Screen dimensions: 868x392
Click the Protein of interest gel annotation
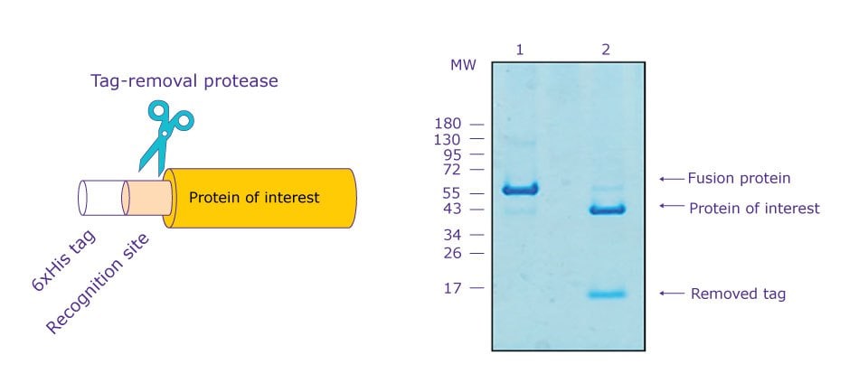(753, 209)
